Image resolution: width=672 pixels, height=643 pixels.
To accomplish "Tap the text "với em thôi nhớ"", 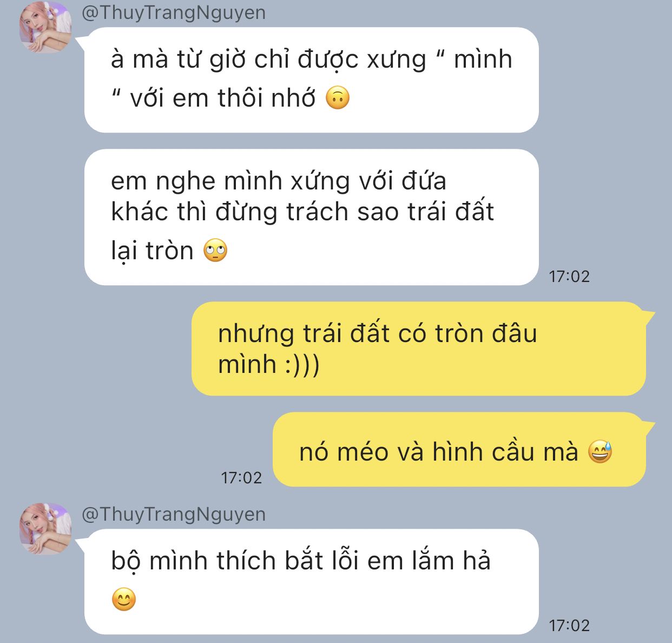I will 222,99.
